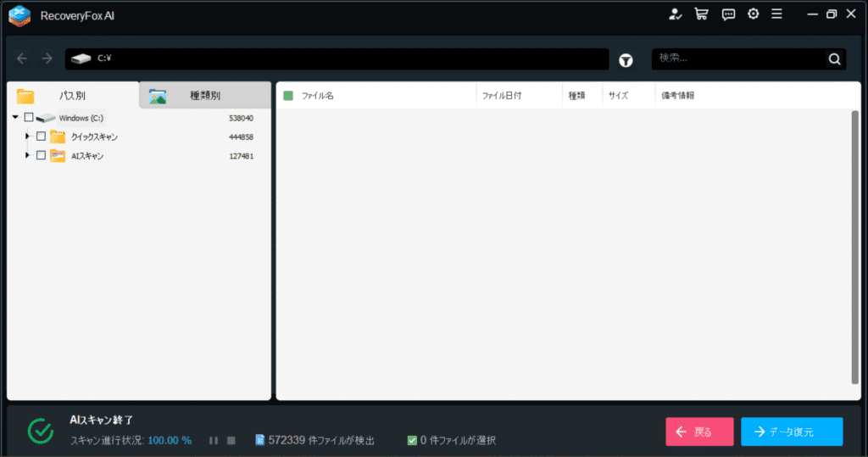
Task: Select the Windows (C:) tree label
Action: click(81, 118)
